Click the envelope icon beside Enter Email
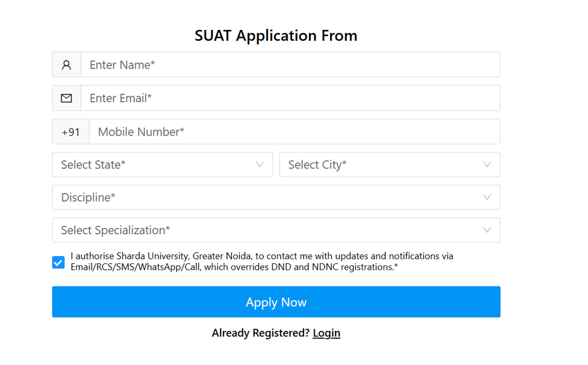Screen dimensions: 588x365 click(x=66, y=98)
